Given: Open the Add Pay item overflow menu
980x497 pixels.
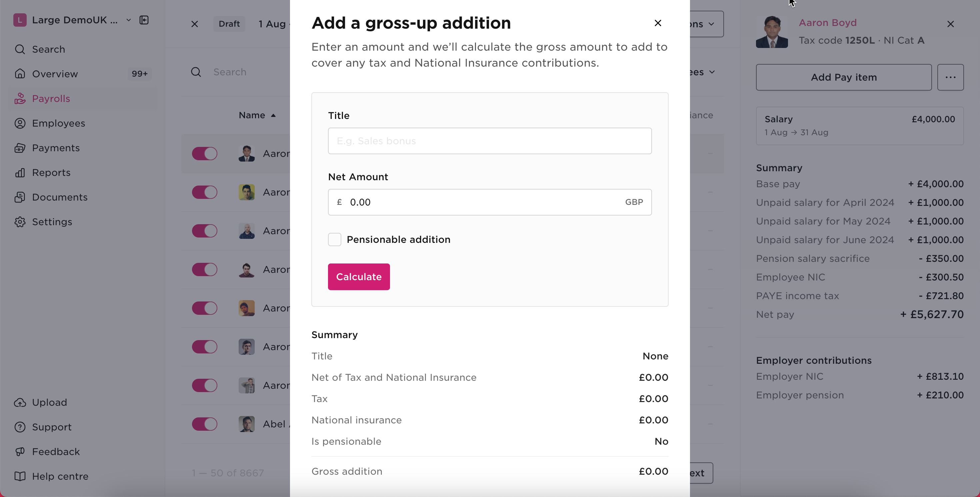Looking at the screenshot, I should tap(950, 77).
